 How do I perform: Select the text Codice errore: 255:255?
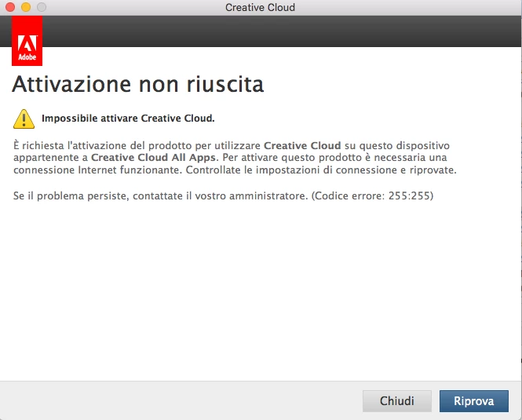coord(372,195)
